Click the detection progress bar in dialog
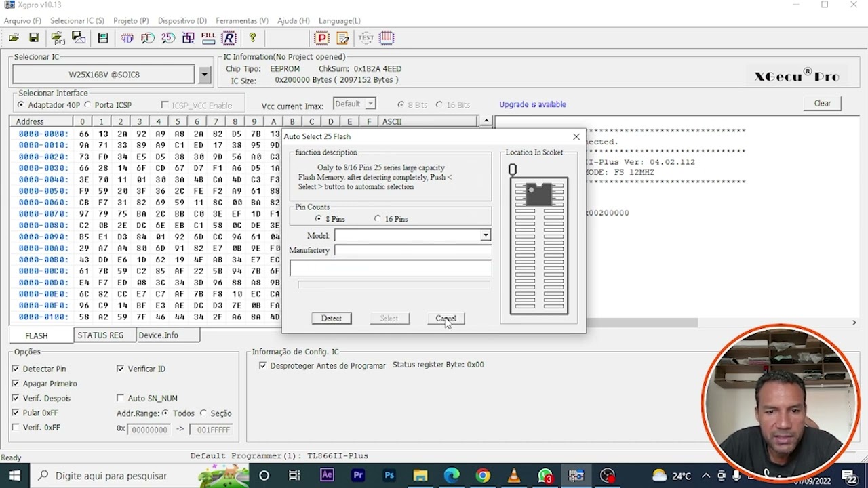 pos(393,285)
